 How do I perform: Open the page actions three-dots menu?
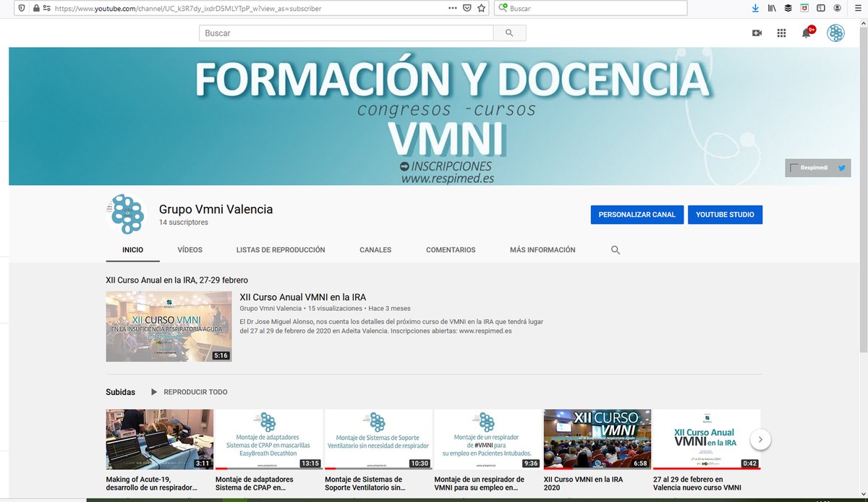pos(453,9)
